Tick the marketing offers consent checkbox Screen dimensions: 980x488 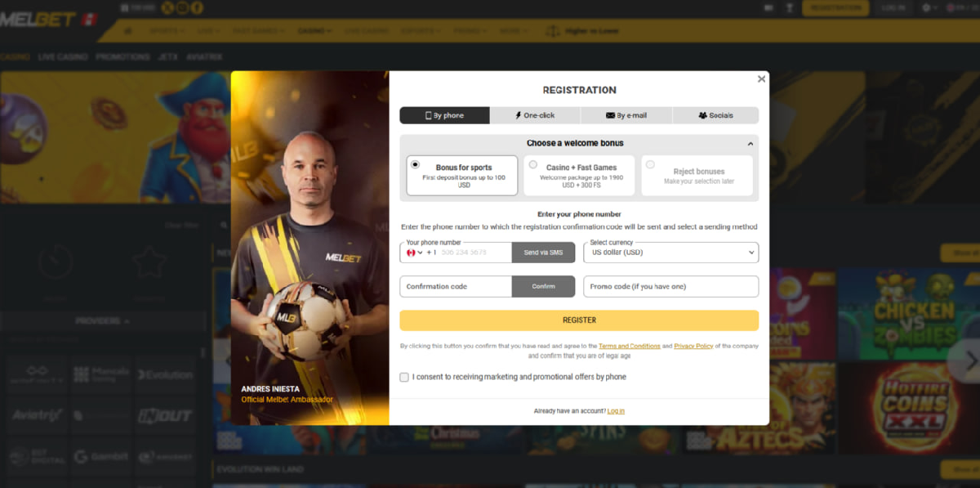(x=404, y=377)
